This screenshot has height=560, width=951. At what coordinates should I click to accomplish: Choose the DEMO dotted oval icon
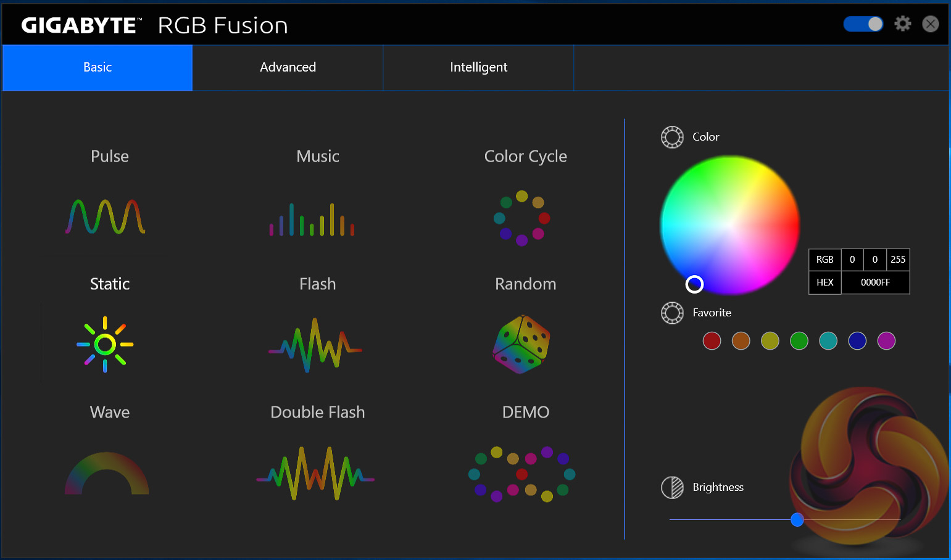pos(522,474)
